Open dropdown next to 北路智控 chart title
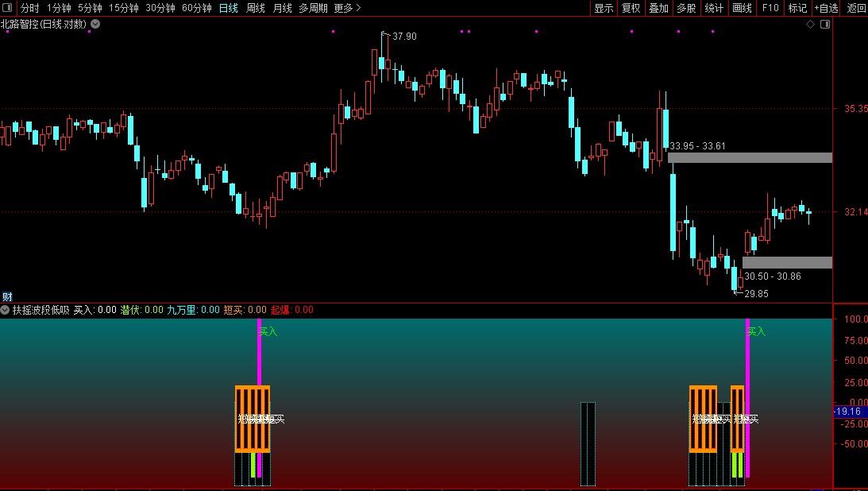The image size is (868, 491). tap(95, 24)
